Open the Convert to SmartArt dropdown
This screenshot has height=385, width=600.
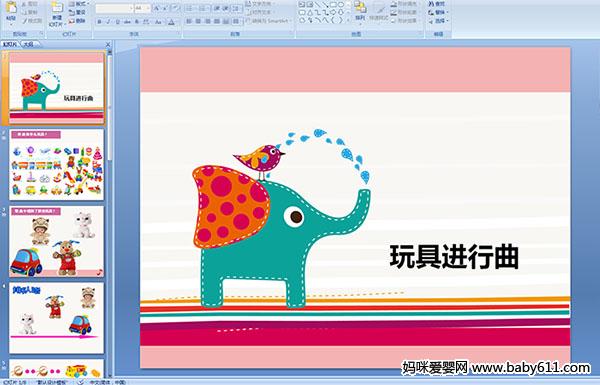[269, 21]
